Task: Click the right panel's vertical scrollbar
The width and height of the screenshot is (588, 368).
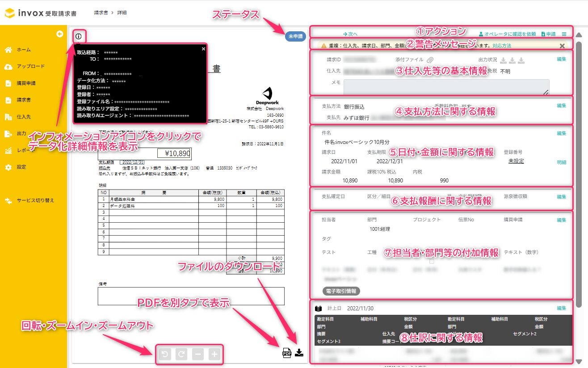Action: [579, 179]
